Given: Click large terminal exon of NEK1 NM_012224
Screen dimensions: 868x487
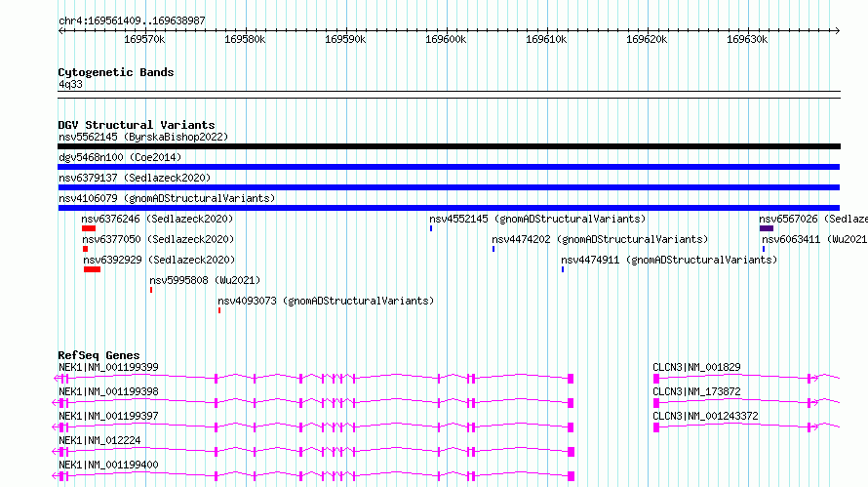Looking at the screenshot, I should coord(571,452).
